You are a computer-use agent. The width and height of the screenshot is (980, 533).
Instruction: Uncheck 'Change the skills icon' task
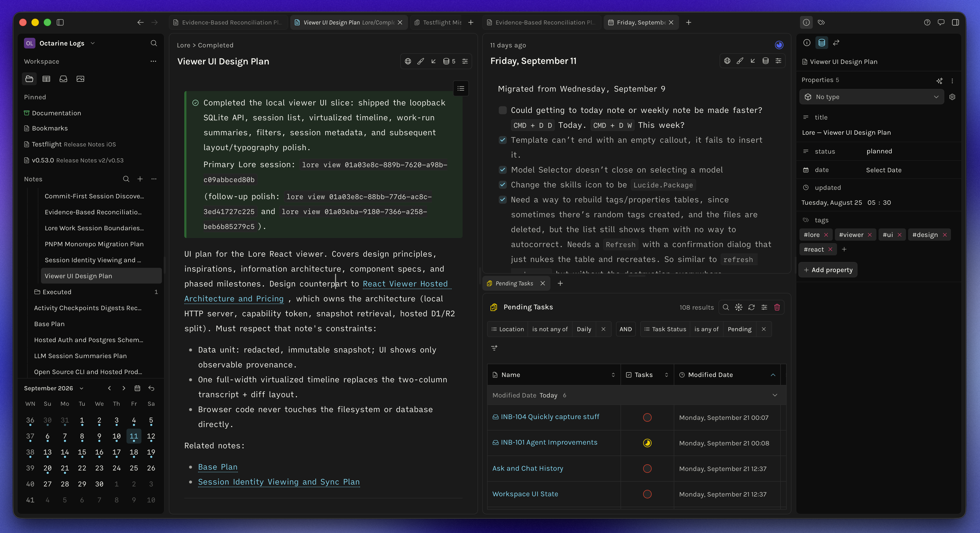pyautogui.click(x=503, y=185)
